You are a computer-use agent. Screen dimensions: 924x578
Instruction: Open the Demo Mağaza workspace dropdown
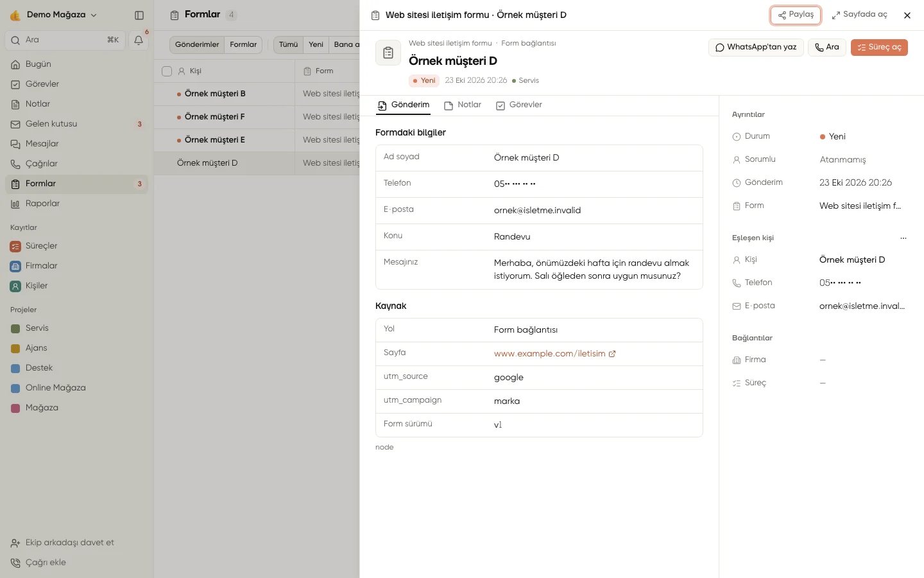point(55,15)
